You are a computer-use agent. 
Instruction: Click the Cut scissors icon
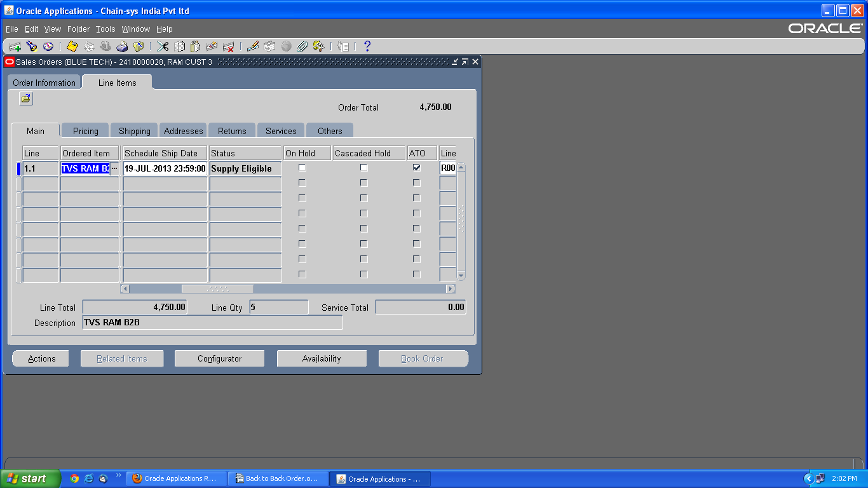[x=163, y=46]
